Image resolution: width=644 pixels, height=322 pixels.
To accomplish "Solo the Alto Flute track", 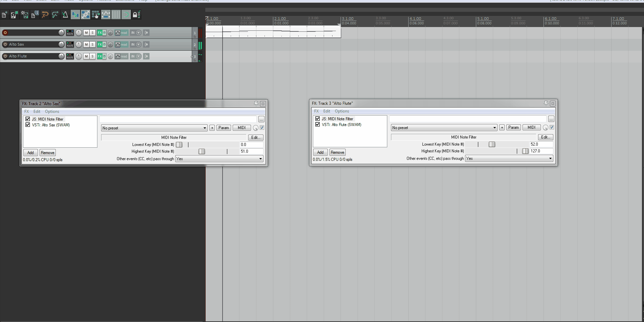I will (x=92, y=56).
